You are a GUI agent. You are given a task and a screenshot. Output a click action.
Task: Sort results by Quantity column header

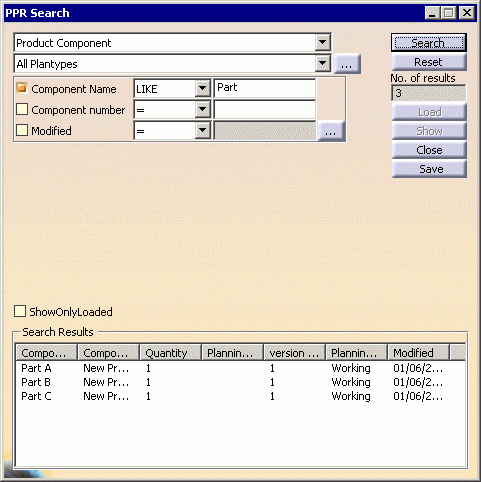tap(170, 353)
